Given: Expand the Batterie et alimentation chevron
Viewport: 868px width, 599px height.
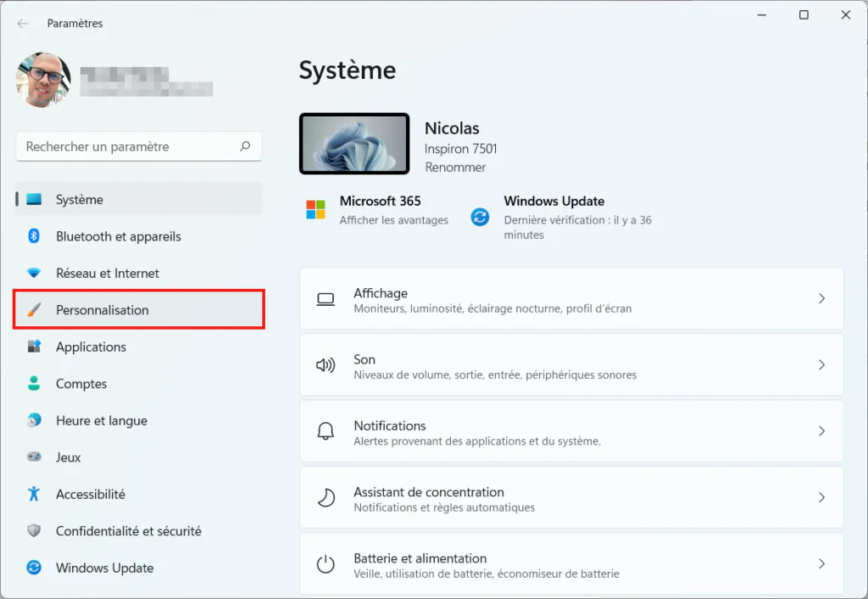Looking at the screenshot, I should click(821, 564).
